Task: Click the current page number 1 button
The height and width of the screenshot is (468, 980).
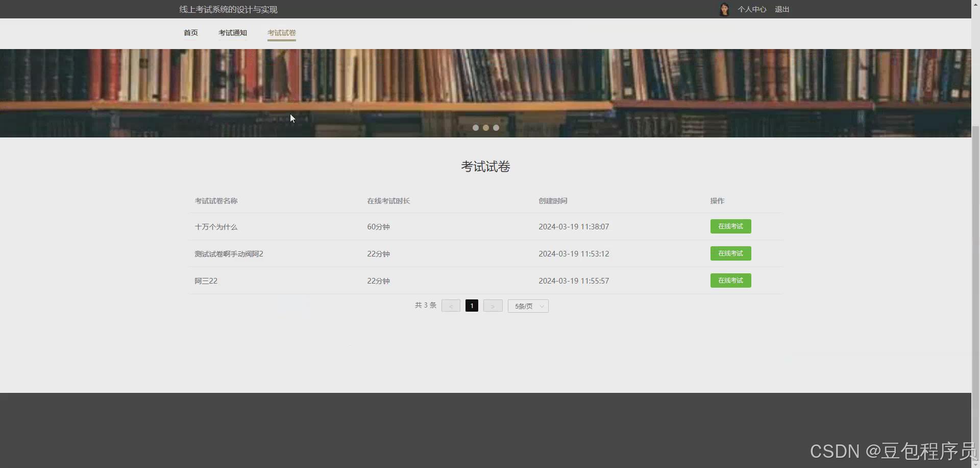Action: 471,306
